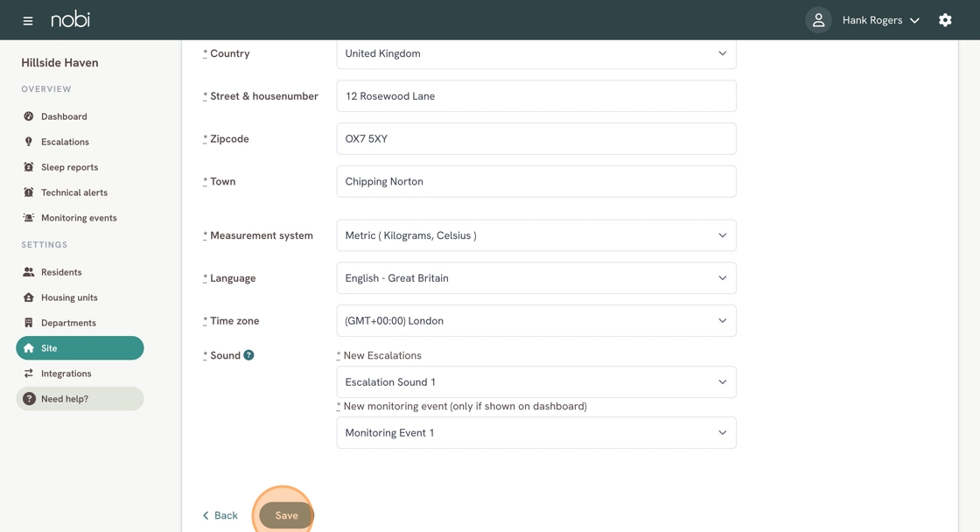Open the hamburger menu icon
980x532 pixels.
[28, 20]
